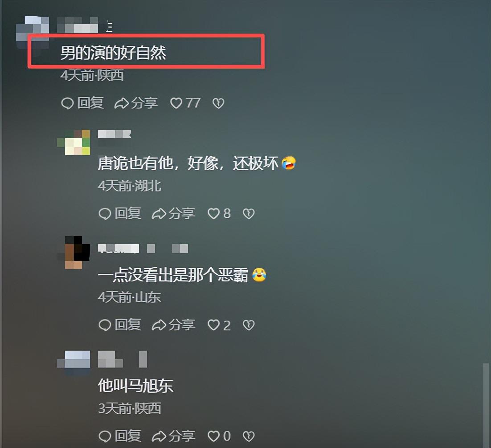
Task: Click the scrollbar thumb at right edge
Action: (x=486, y=405)
